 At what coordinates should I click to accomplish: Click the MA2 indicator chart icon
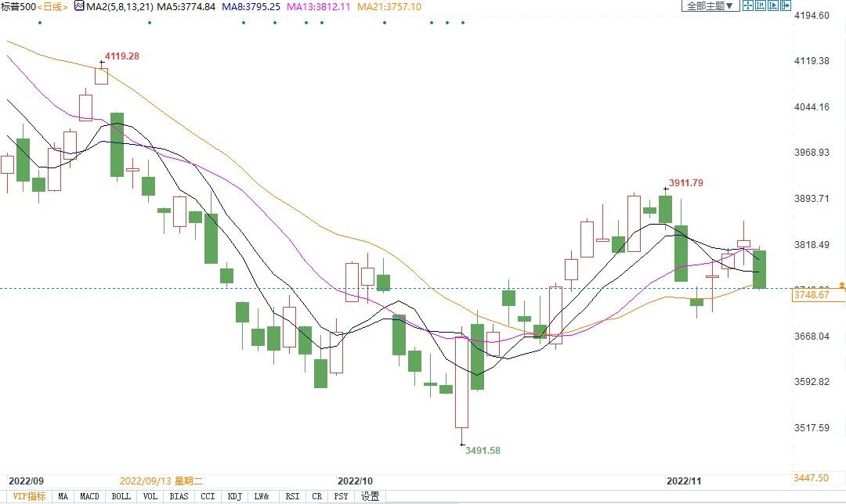tap(79, 6)
